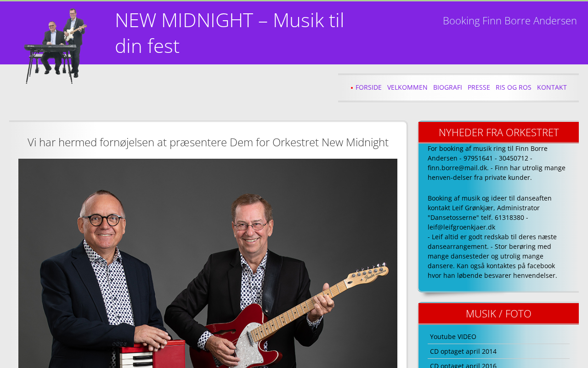Viewport: 588px width, 368px height.
Task: Click the heading presenting Orkestret New Midnight
Action: coord(208,142)
